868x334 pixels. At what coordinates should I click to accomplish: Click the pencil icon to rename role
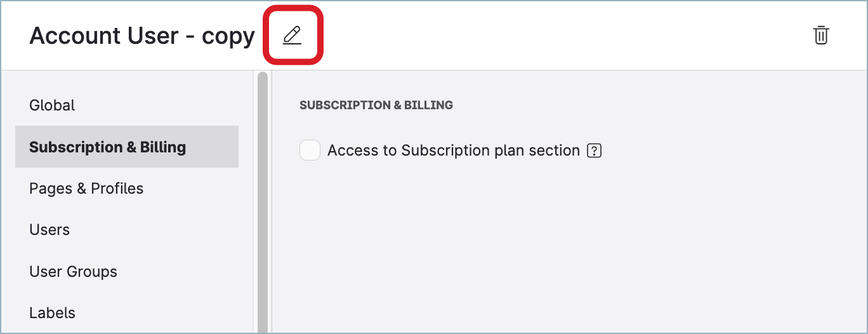[292, 36]
